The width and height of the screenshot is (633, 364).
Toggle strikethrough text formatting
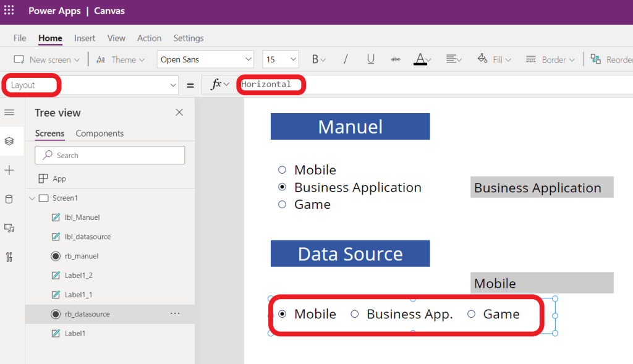(396, 59)
